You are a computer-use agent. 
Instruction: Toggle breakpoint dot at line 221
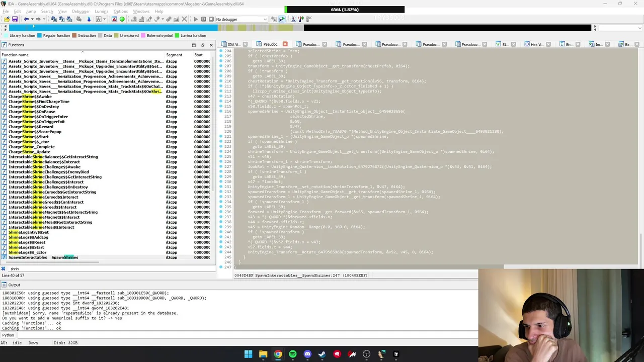point(221,136)
